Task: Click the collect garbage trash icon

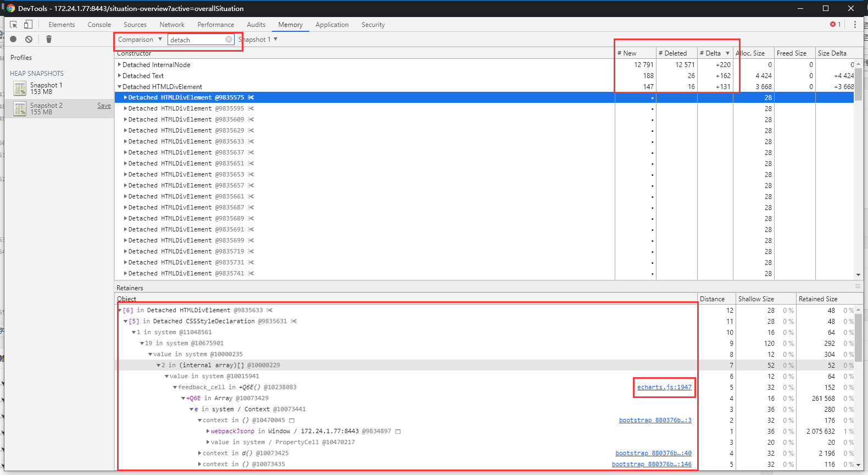Action: pos(49,39)
